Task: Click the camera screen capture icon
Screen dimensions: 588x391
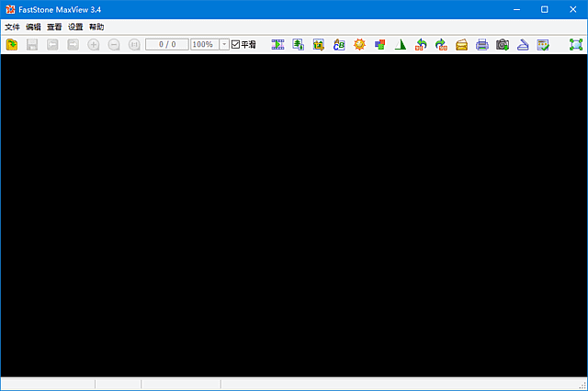Action: 503,44
